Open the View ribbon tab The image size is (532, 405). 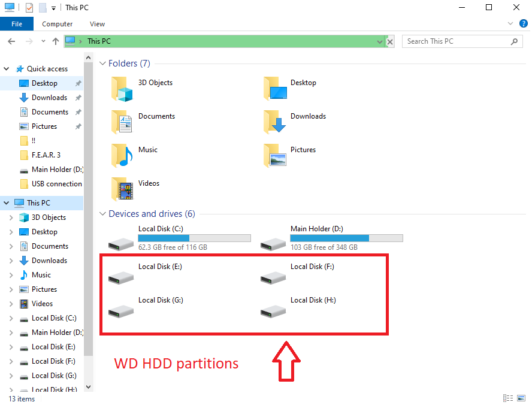point(97,24)
